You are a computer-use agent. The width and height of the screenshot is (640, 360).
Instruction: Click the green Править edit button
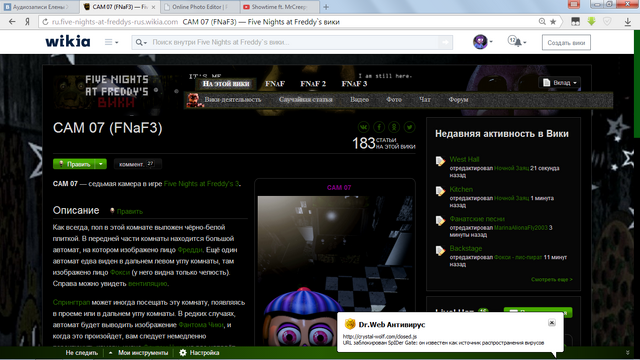point(74,164)
